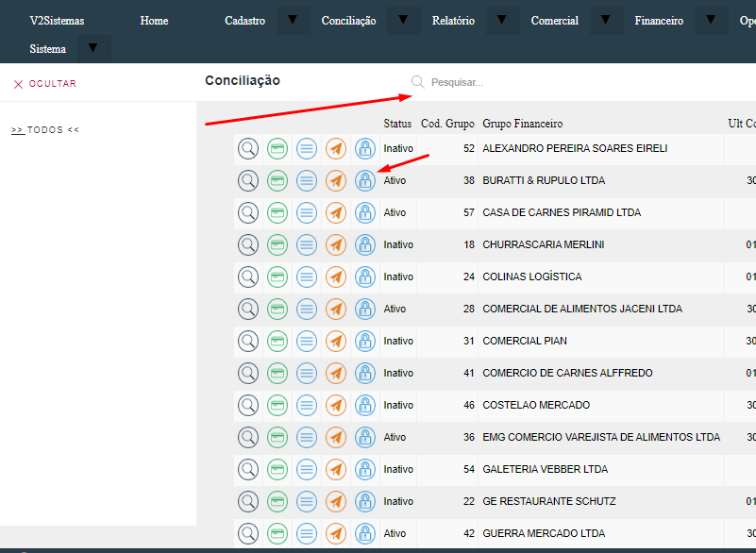
Task: Click magnifier icon for COSTELAO MERCADO
Action: tap(247, 405)
